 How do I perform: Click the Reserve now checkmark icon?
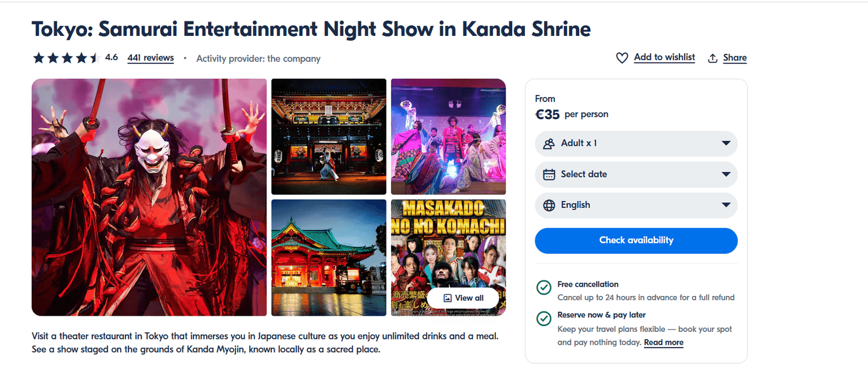click(x=543, y=318)
